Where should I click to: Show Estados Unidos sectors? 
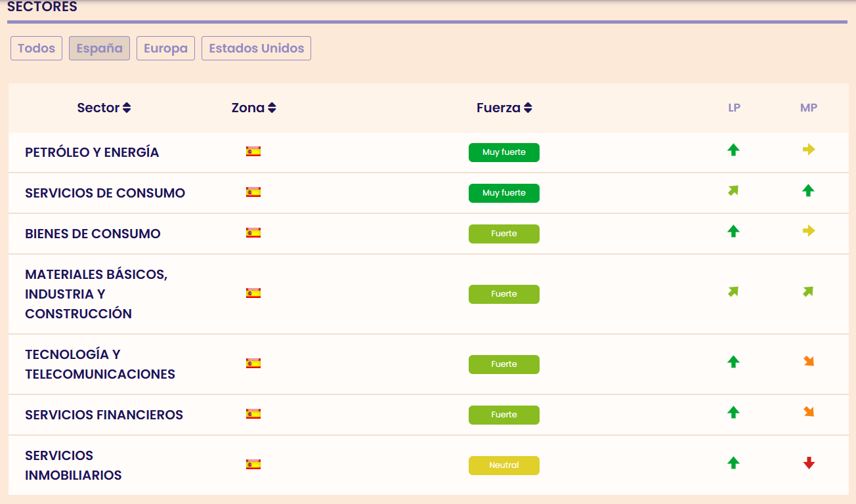tap(256, 49)
